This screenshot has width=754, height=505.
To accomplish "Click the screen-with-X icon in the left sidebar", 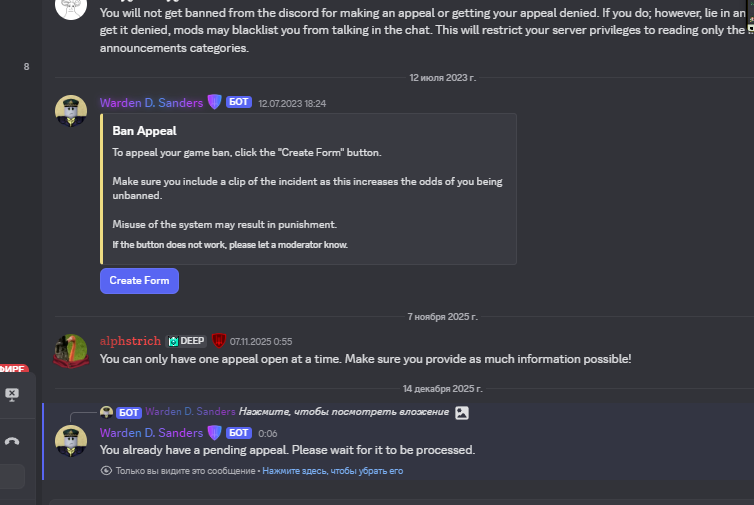I will click(12, 394).
